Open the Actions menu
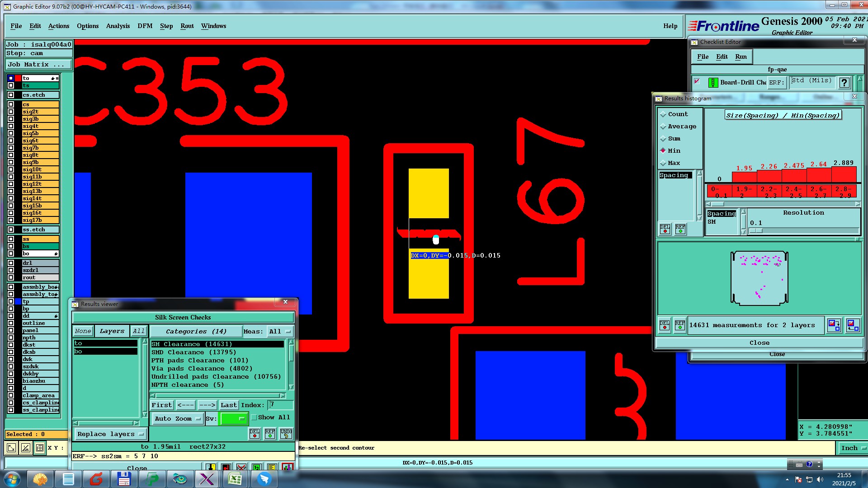Screen dimensions: 868x488 59,26
